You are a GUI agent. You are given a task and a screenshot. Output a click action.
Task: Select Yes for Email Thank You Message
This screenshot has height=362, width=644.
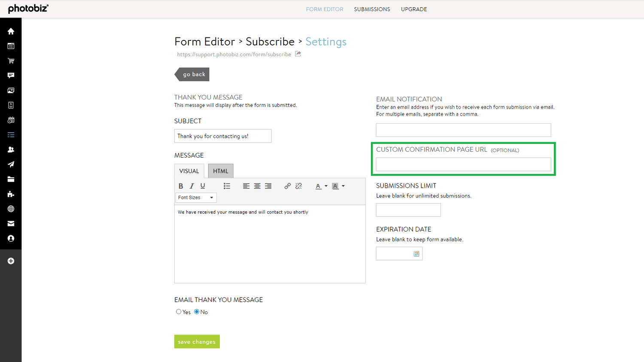(x=179, y=312)
